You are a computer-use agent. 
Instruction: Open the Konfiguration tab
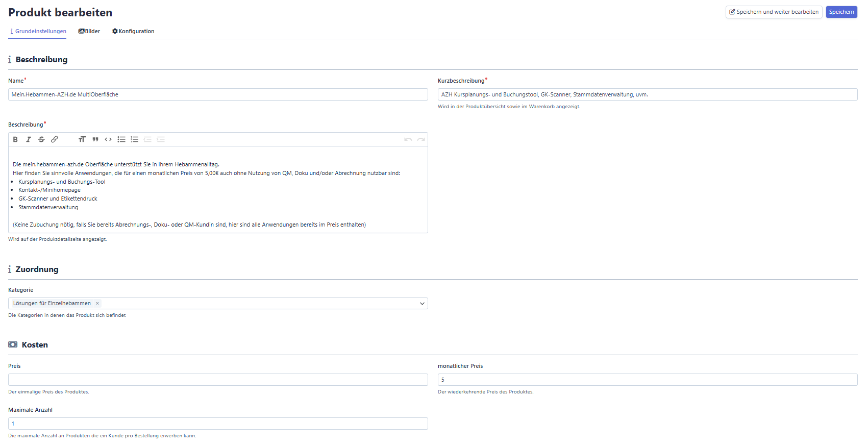133,31
